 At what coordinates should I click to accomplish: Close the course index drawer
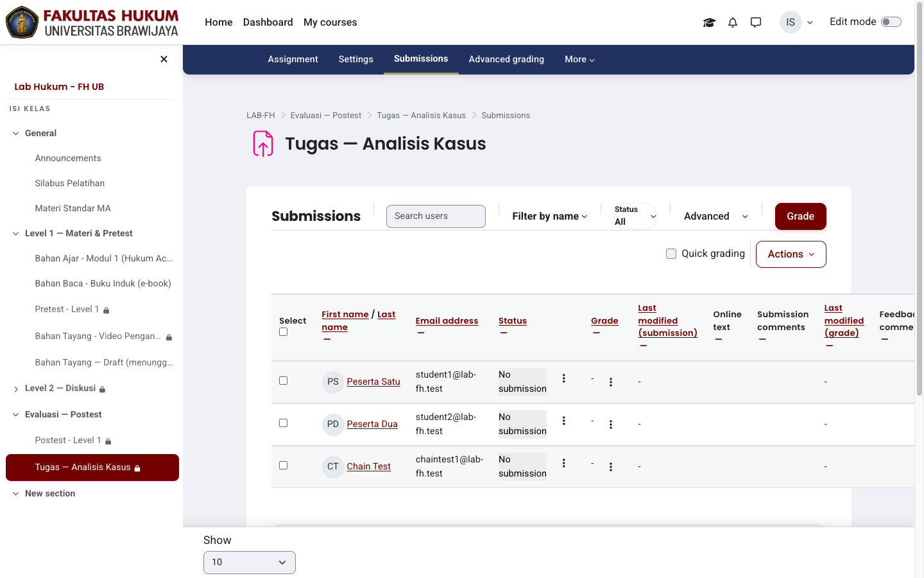[164, 59]
